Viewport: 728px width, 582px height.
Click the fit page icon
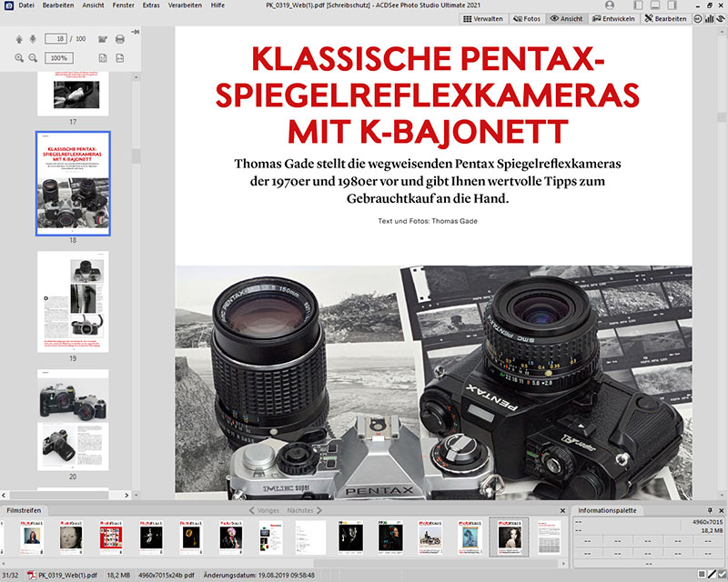pyautogui.click(x=102, y=58)
